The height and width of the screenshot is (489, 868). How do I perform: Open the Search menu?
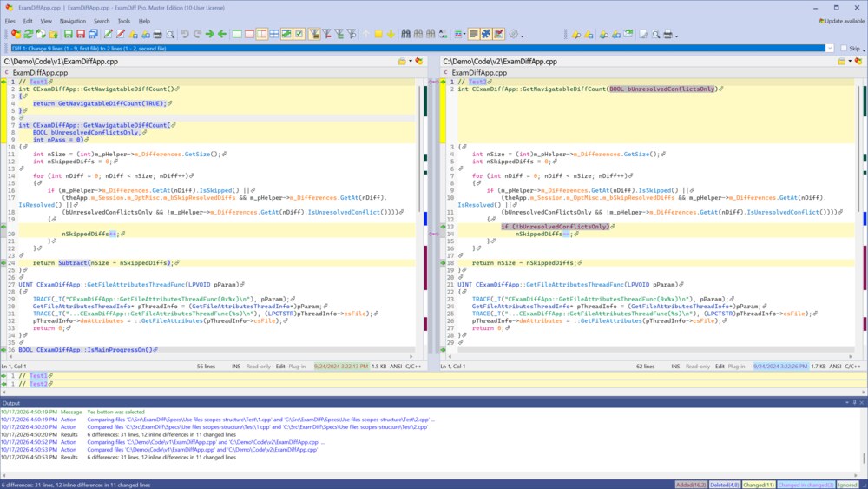point(102,21)
